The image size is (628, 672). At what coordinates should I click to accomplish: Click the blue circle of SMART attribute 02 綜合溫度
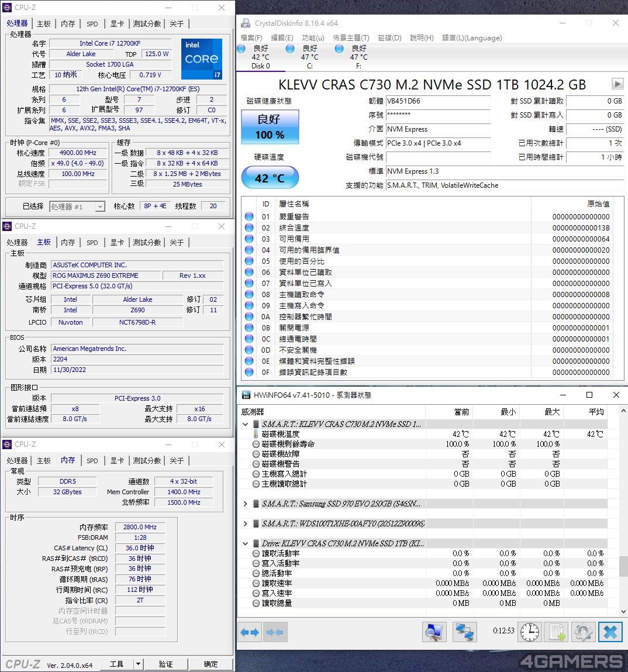tap(249, 228)
